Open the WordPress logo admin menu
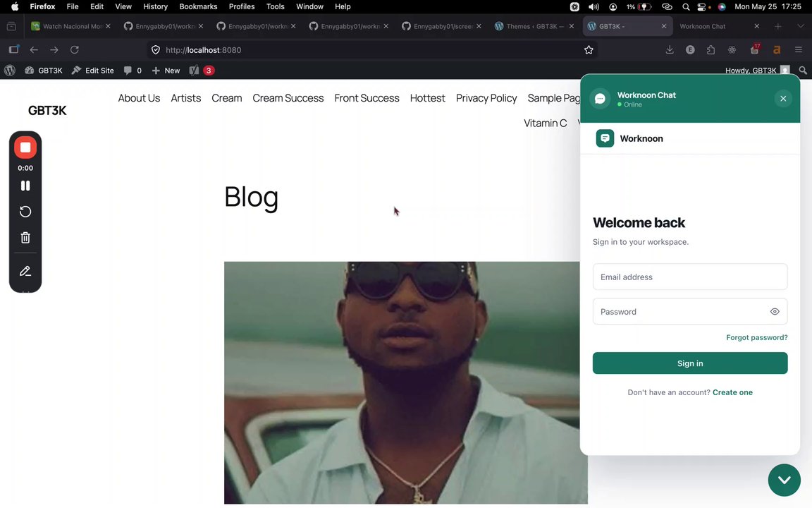The height and width of the screenshot is (508, 812). (10, 71)
